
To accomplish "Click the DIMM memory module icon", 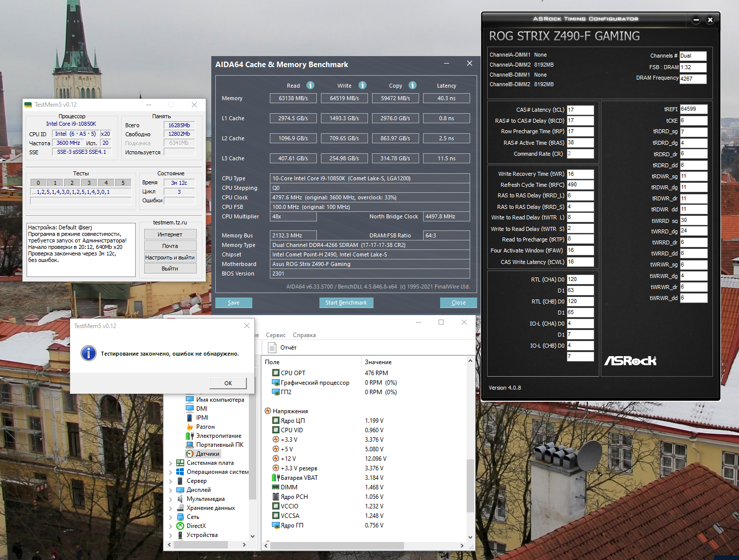I will tap(276, 487).
